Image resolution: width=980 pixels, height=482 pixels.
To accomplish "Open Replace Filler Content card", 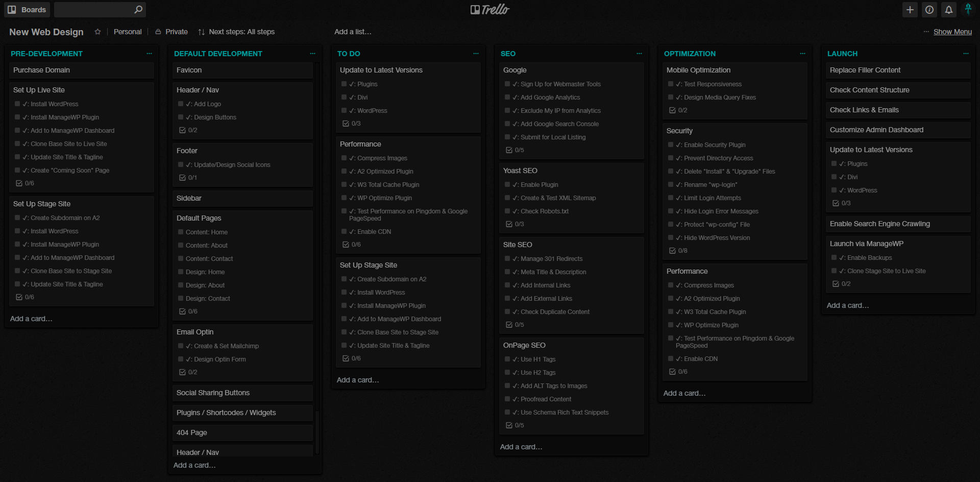I will pos(898,70).
